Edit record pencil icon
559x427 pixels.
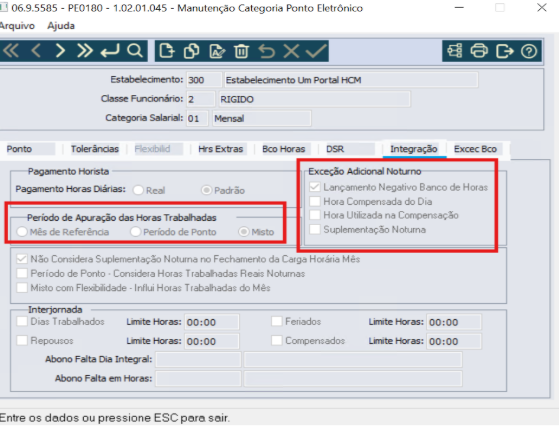pos(217,51)
